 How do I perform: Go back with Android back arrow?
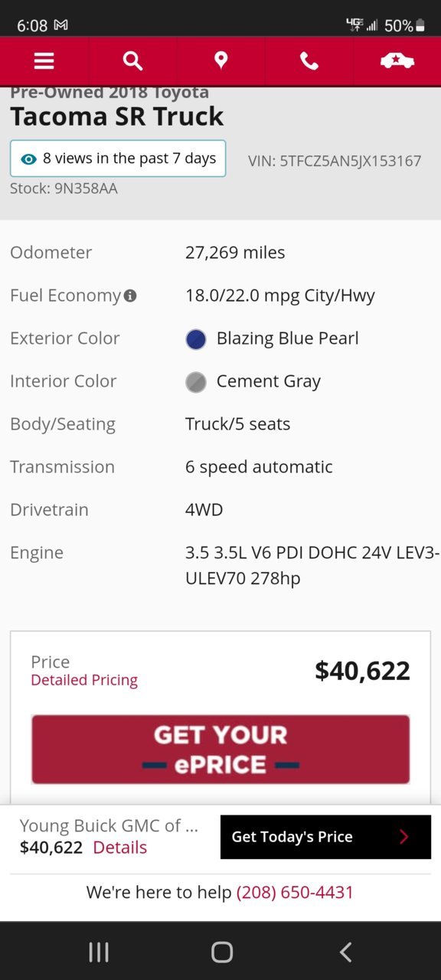tap(345, 952)
